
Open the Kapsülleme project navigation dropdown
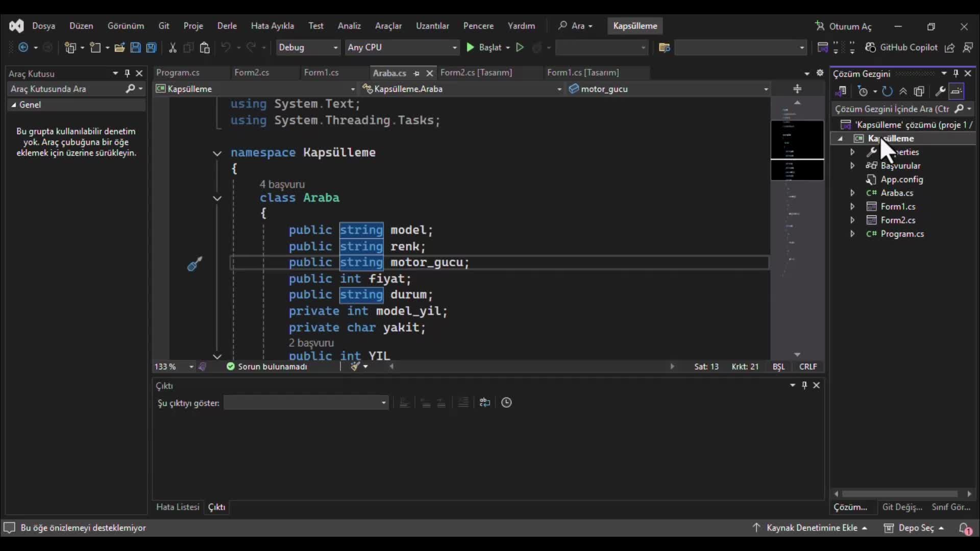pos(256,89)
